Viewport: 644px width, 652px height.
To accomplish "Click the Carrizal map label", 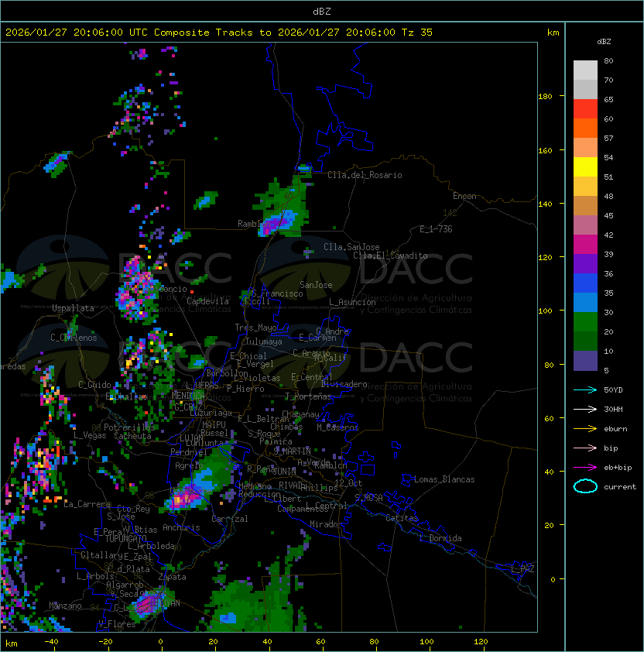I will (x=230, y=519).
